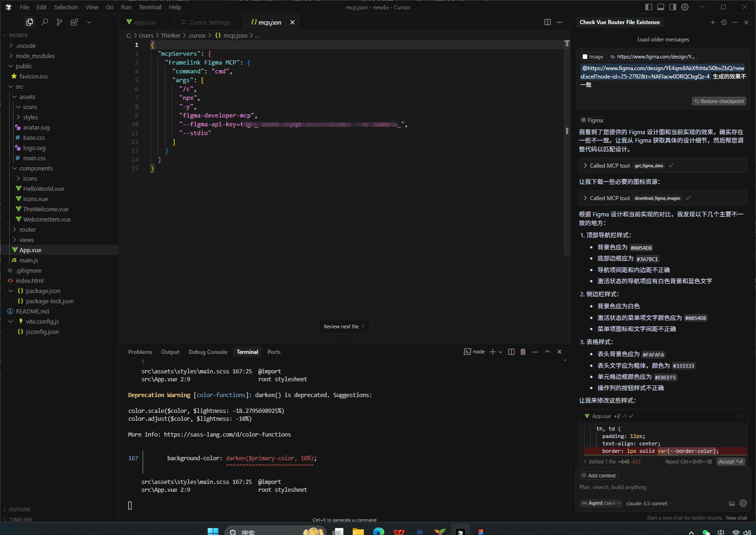Close the mcp.json tab
756x535 pixels.
tap(292, 22)
